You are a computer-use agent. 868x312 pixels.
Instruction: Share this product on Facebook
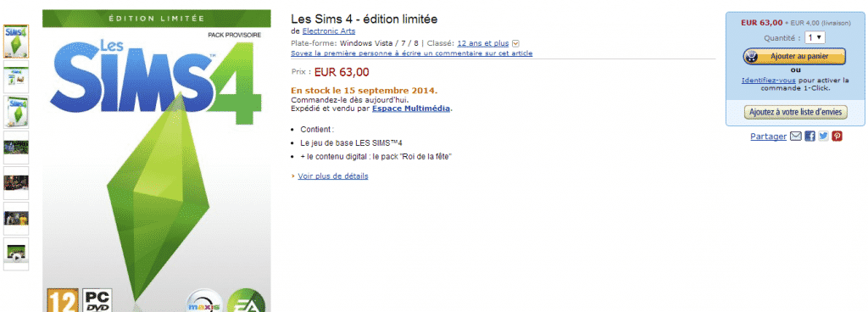810,136
